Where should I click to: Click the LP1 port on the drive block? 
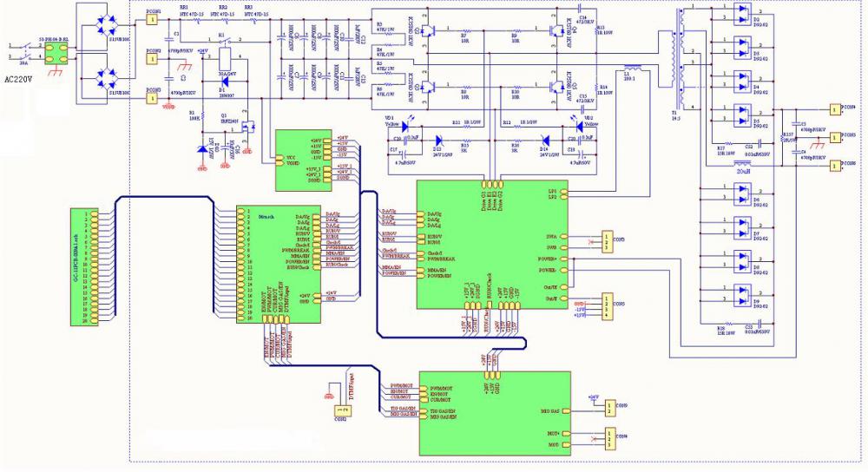click(563, 192)
